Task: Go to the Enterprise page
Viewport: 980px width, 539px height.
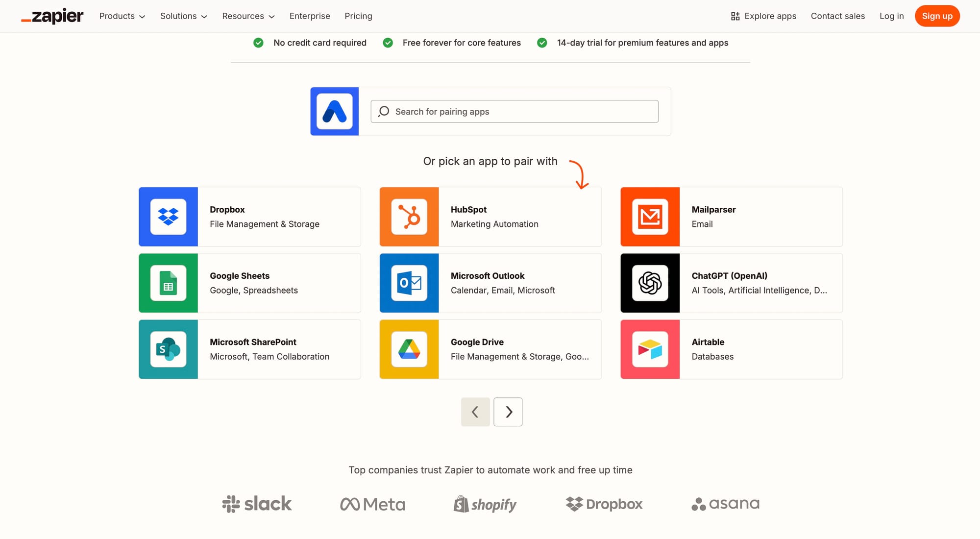Action: point(310,16)
